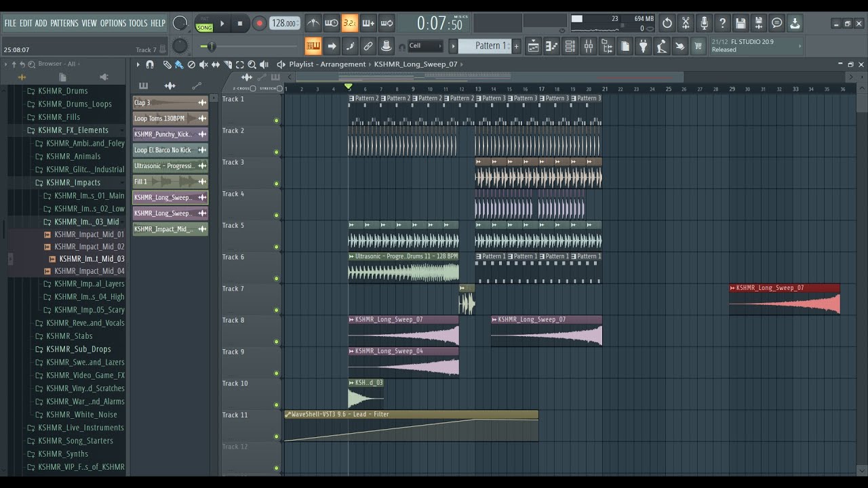Click the record button
The height and width of the screenshot is (488, 868).
[259, 23]
